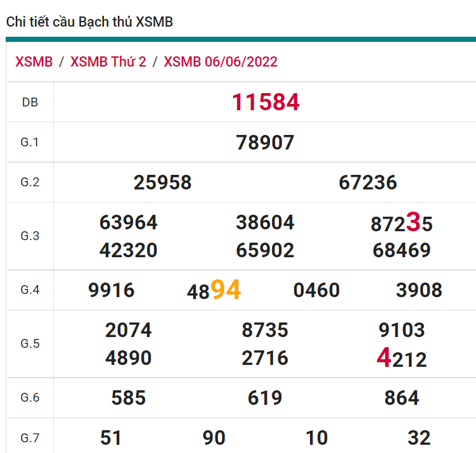Click the G.4 number 0460
The height and width of the screenshot is (453, 476).
(316, 290)
